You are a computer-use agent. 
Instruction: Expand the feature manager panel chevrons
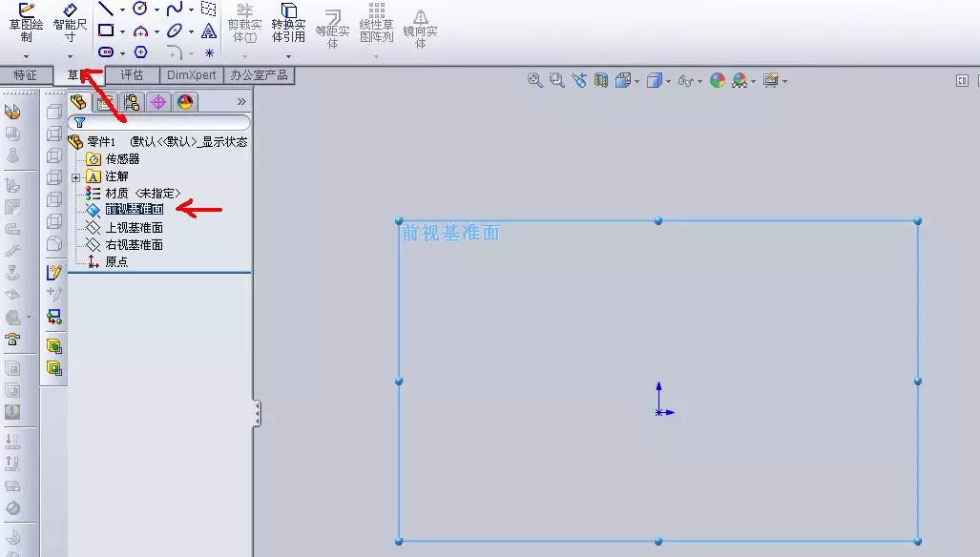pyautogui.click(x=241, y=101)
